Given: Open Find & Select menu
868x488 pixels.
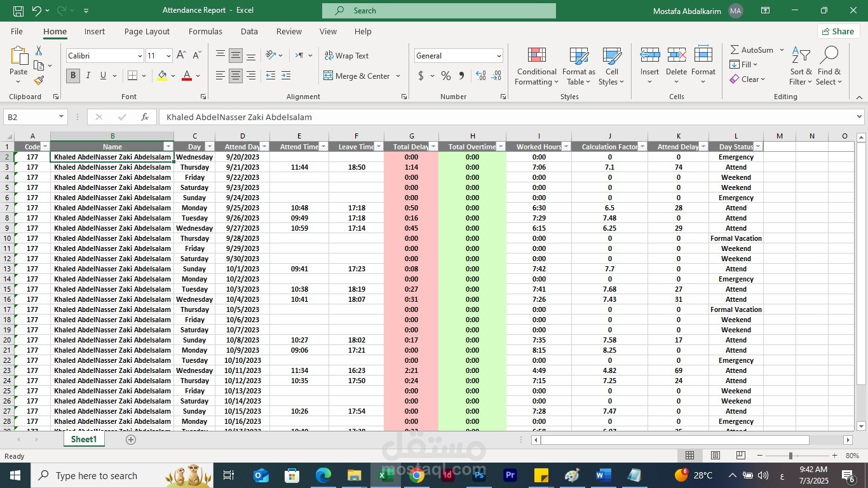Looking at the screenshot, I should tap(829, 66).
